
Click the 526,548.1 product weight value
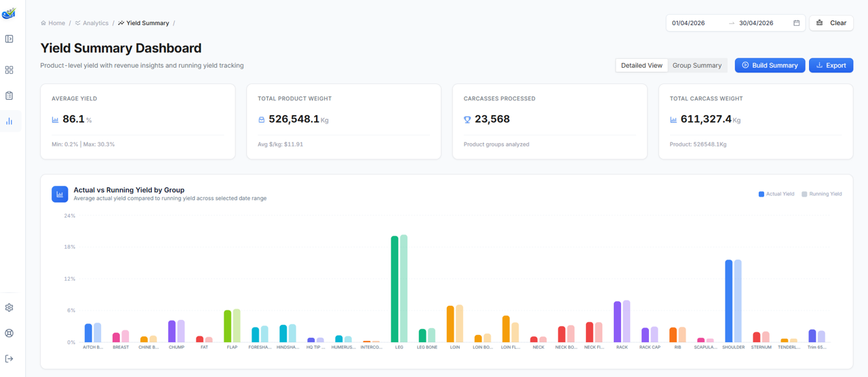coord(294,119)
